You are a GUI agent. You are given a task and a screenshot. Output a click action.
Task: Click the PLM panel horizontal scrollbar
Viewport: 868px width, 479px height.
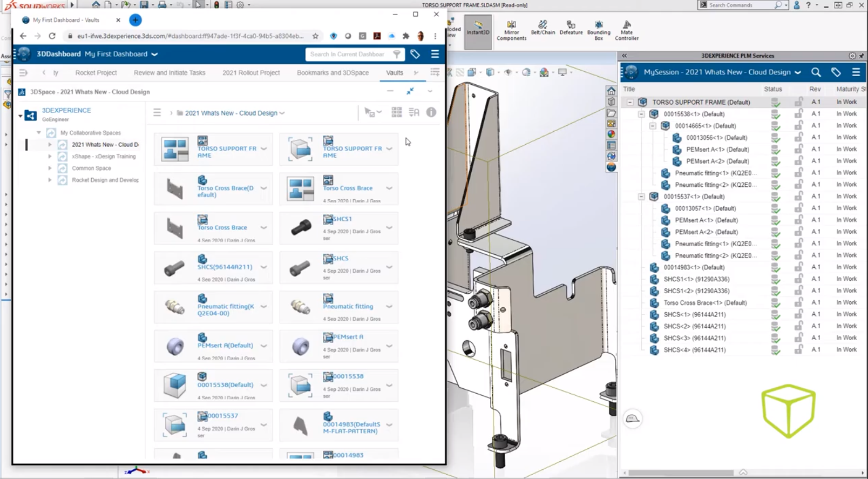click(681, 473)
